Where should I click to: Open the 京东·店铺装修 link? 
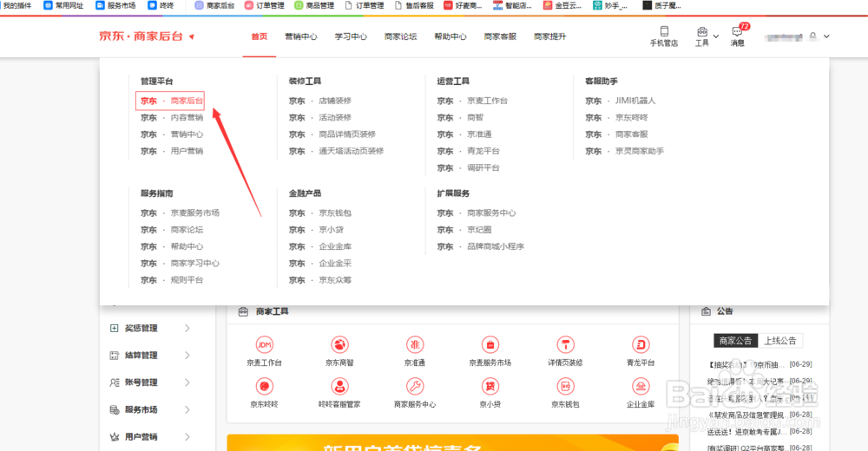(320, 101)
